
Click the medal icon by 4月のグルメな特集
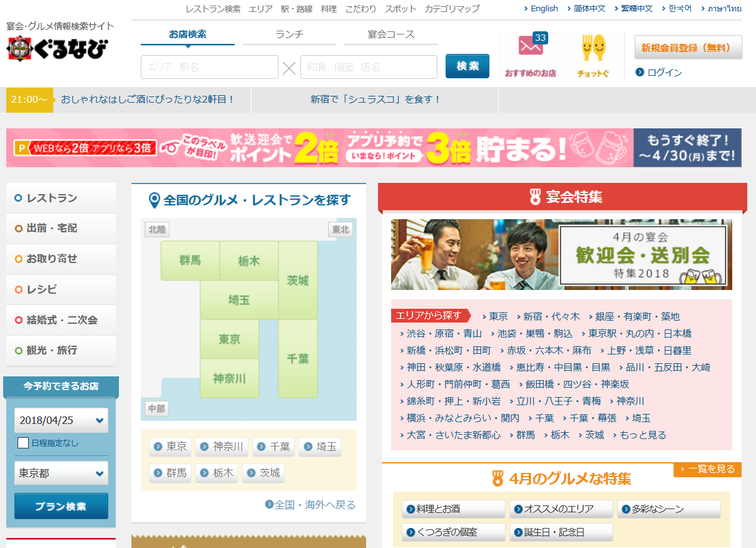click(x=498, y=479)
